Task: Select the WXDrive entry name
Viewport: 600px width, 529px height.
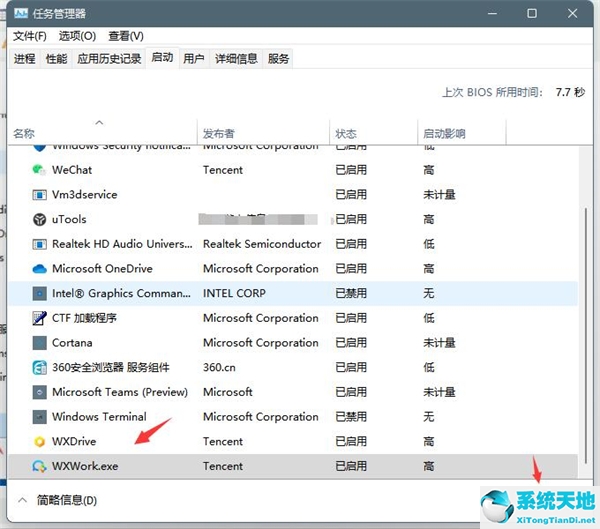Action: pyautogui.click(x=74, y=441)
